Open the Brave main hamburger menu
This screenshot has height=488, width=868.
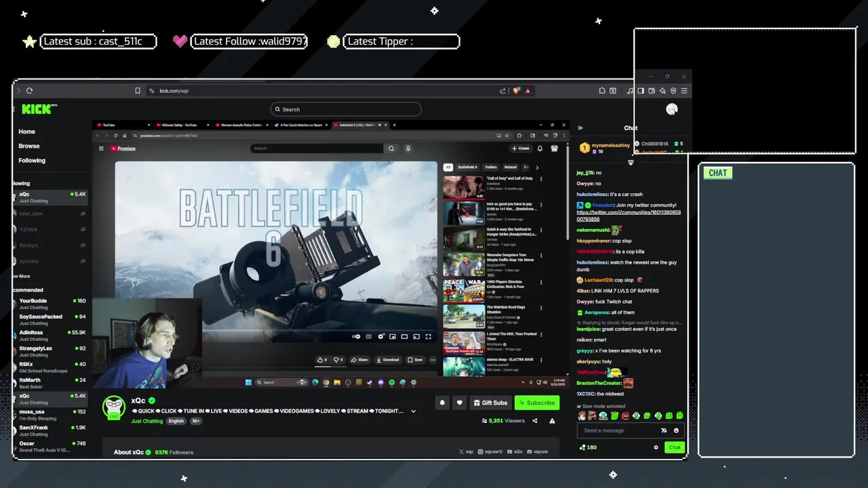(x=684, y=91)
